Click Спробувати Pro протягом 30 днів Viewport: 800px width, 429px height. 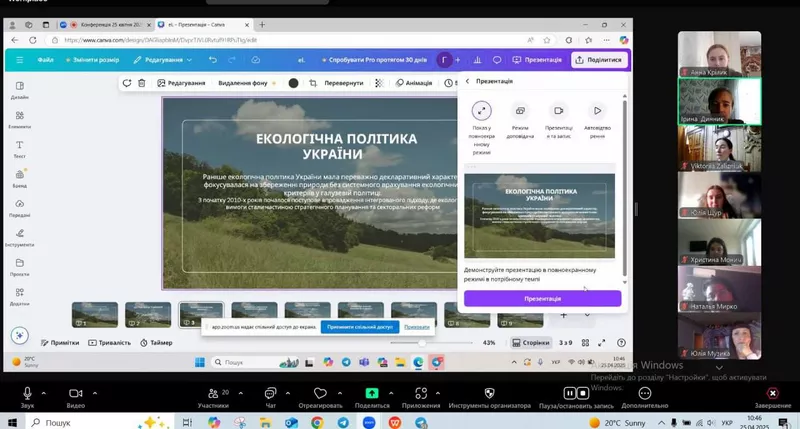tap(374, 60)
